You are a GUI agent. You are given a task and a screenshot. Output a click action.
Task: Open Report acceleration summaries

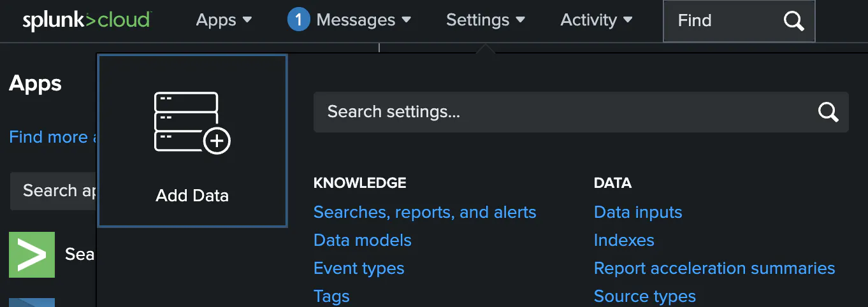point(714,268)
